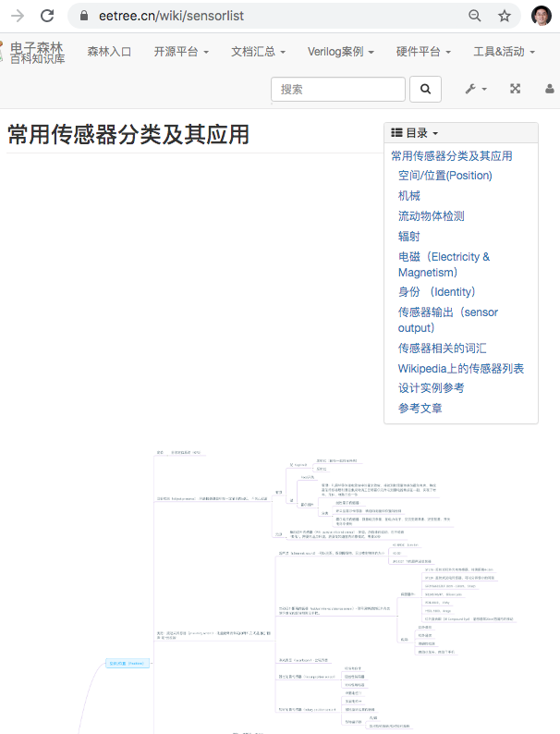Expand the 文档汇总 dropdown
The height and width of the screenshot is (734, 560).
pos(258,52)
